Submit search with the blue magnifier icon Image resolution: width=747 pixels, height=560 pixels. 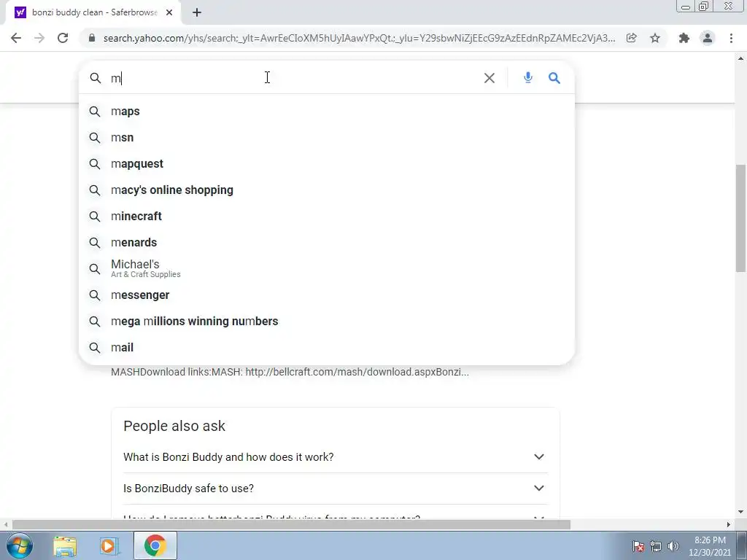click(x=554, y=78)
